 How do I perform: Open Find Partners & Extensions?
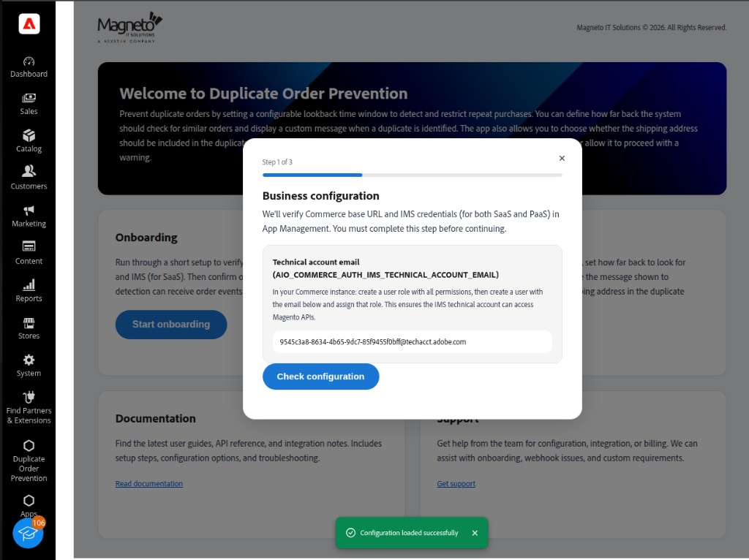click(x=29, y=408)
